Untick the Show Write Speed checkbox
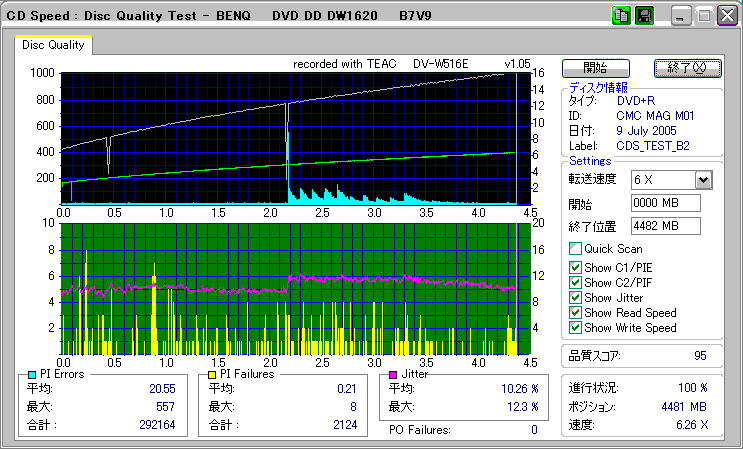The height and width of the screenshot is (449, 743). (x=575, y=327)
